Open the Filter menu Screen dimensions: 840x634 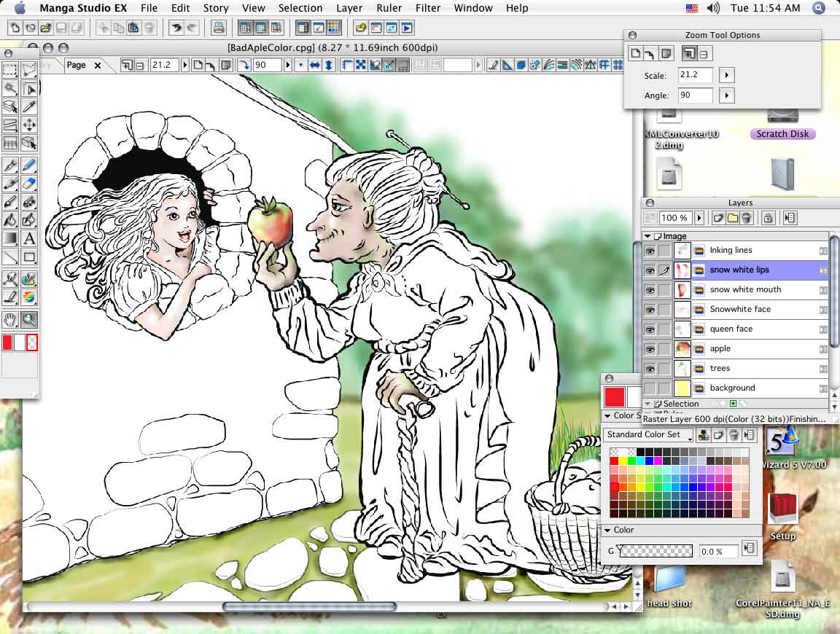point(428,8)
